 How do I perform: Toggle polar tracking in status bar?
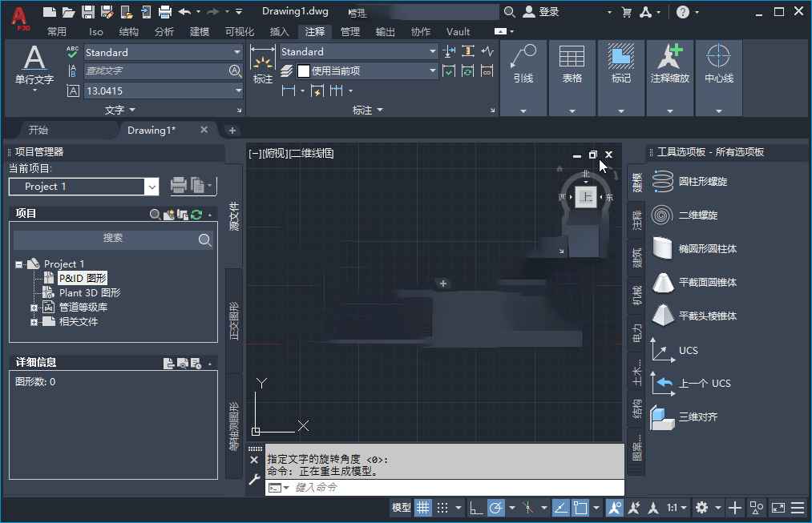coord(495,508)
